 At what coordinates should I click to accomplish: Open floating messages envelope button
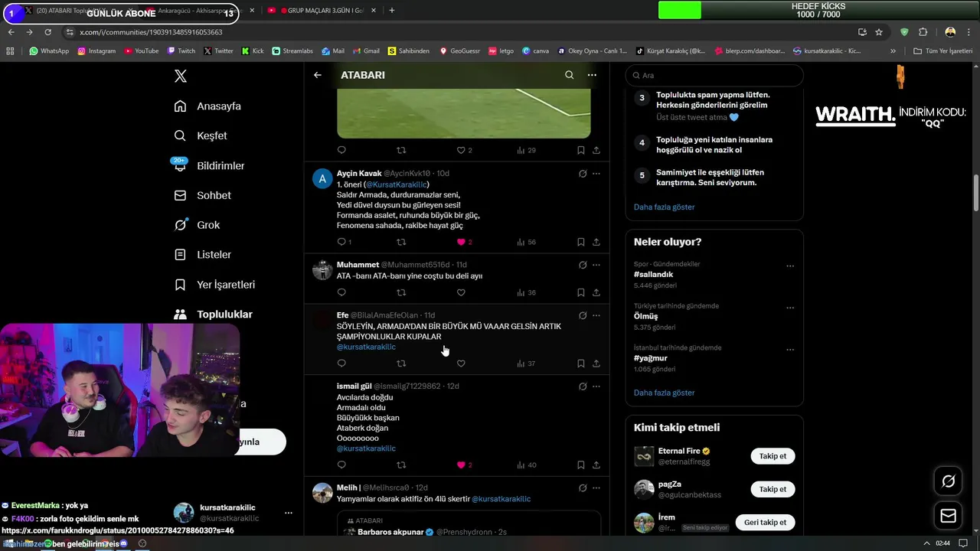point(949,516)
